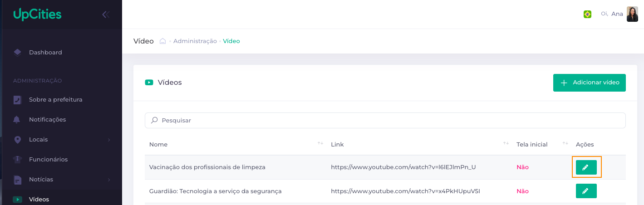Click the ADMINISTRAÇÃO sidebar section label
The image size is (644, 205).
point(37,81)
